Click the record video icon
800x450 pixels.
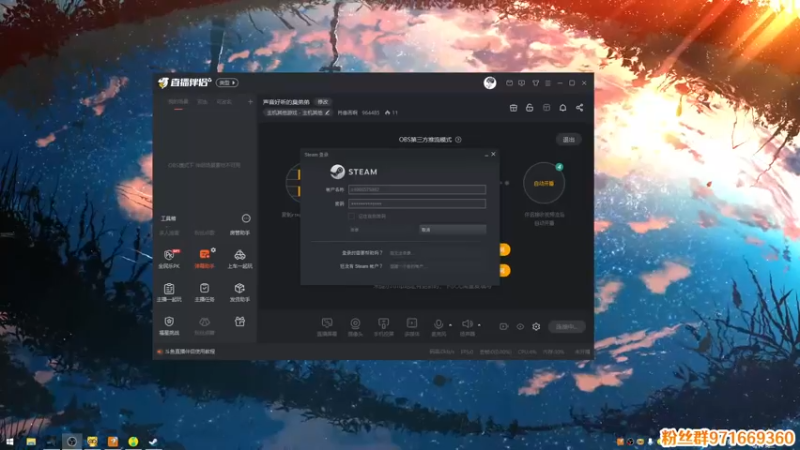(x=504, y=327)
